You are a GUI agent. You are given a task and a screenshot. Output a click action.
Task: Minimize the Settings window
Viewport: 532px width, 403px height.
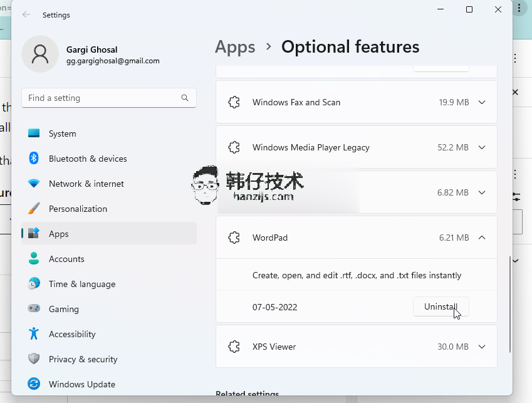441,9
